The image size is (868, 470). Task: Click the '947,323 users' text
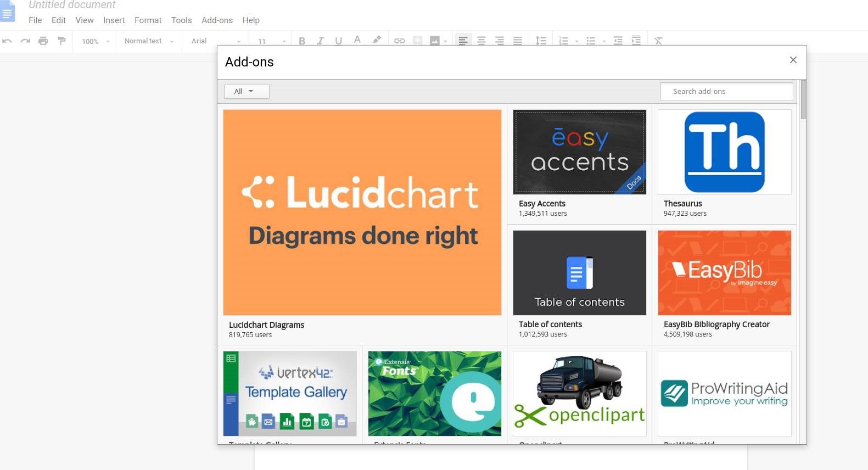(685, 213)
